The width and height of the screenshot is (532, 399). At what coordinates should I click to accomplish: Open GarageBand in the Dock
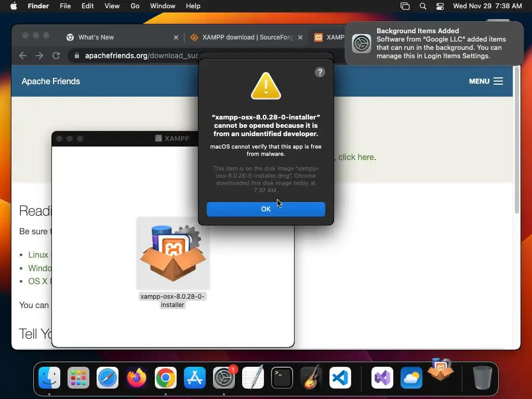tap(311, 377)
